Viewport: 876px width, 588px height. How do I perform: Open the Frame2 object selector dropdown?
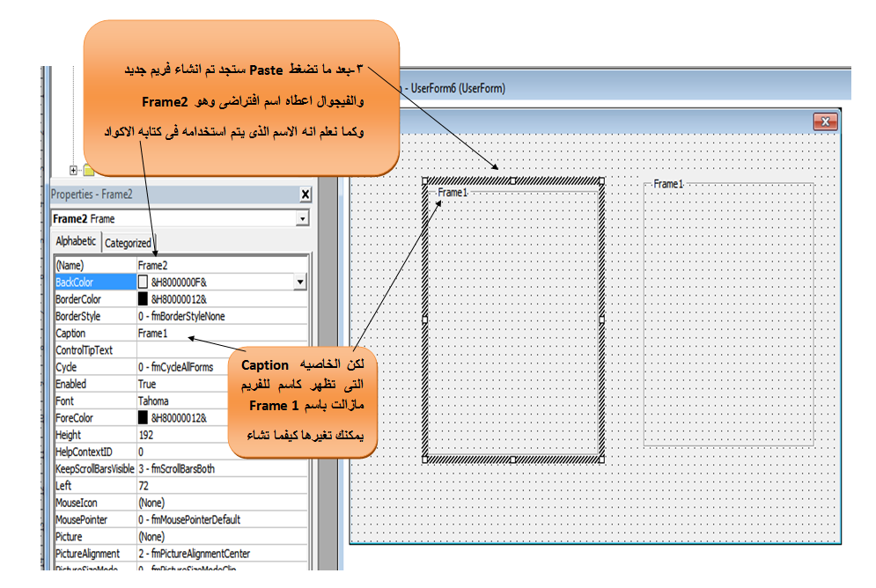click(x=302, y=218)
